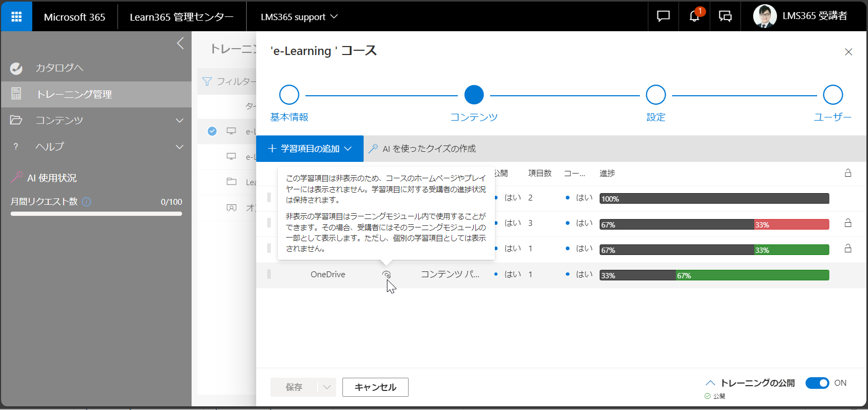Select トレーニング管理 in the sidebar
Viewport: 868px width, 410px height.
(x=96, y=94)
